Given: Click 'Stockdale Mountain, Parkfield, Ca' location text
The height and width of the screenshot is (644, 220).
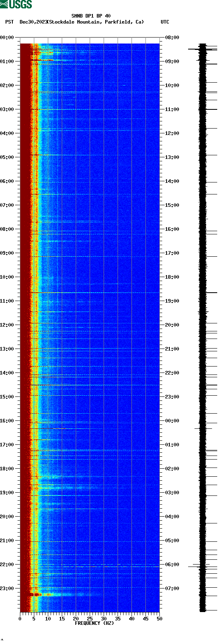Looking at the screenshot, I should tap(96, 22).
